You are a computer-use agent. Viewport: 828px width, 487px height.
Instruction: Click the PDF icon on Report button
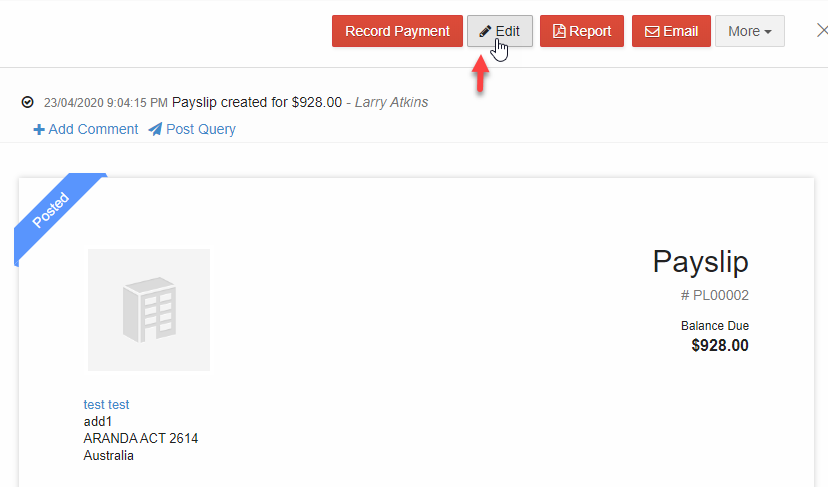point(559,31)
